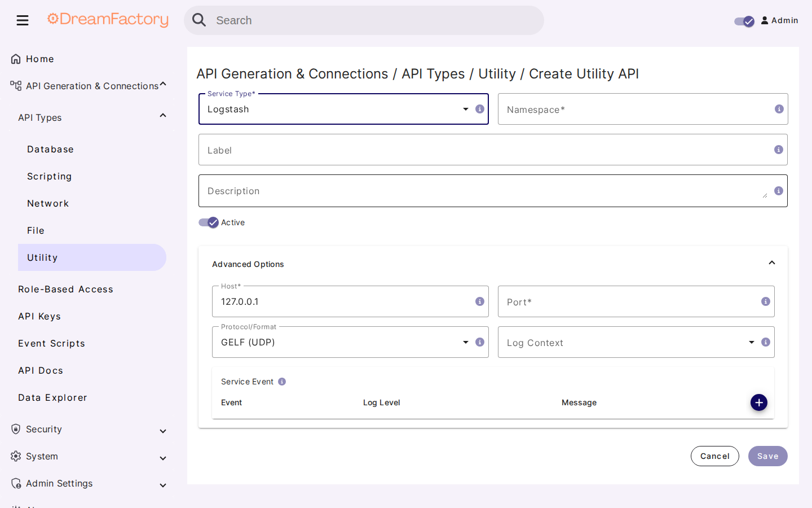Screen dimensions: 812x508
Task: Show info for Protocol/Format field
Action: coord(480,342)
